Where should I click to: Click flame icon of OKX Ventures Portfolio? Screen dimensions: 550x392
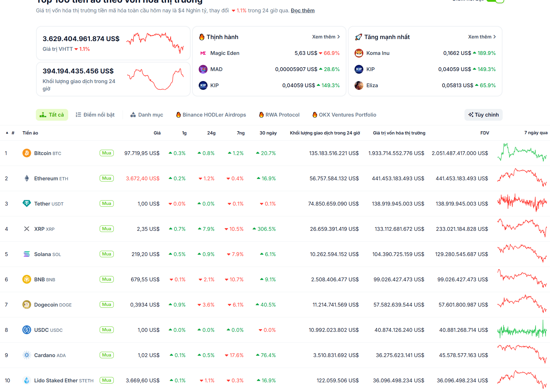click(315, 115)
